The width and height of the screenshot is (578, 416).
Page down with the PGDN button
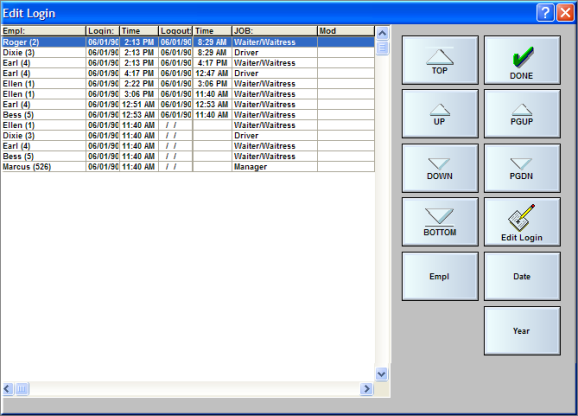tap(522, 168)
